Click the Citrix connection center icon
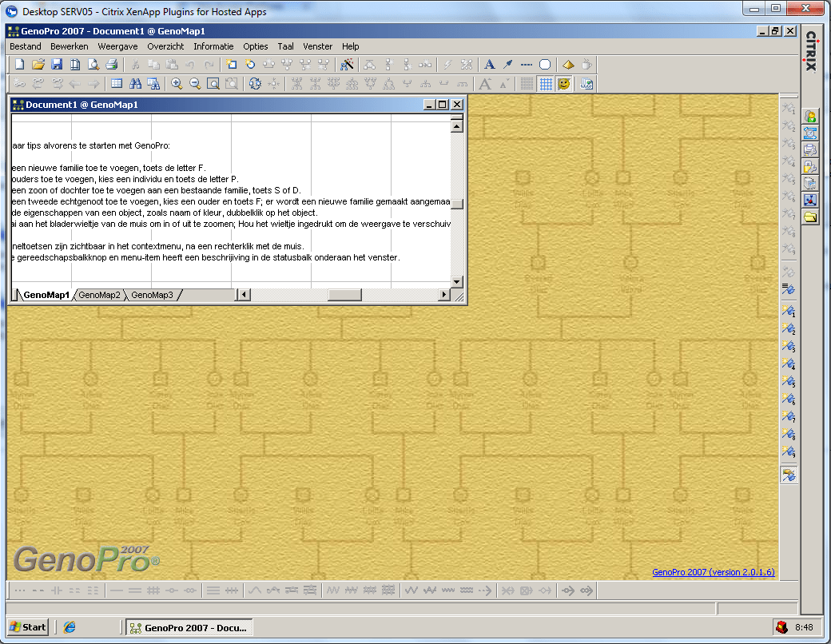The width and height of the screenshot is (831, 644). tap(810, 200)
